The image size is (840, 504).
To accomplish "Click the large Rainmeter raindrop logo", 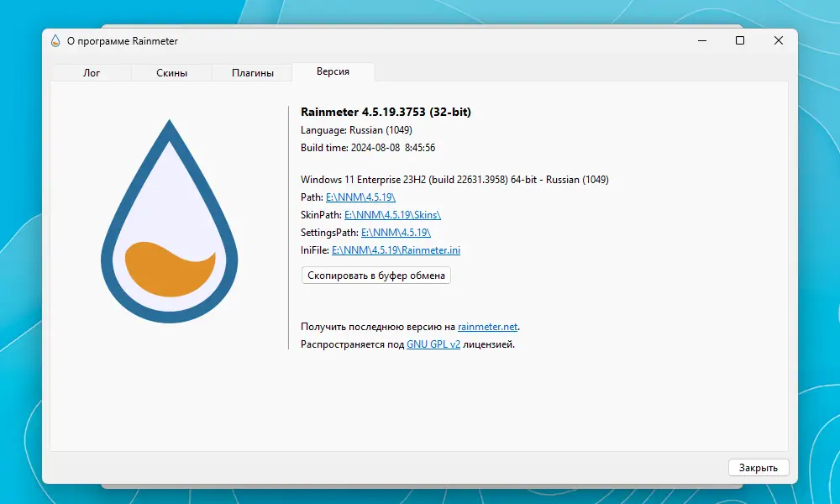I will click(x=170, y=221).
